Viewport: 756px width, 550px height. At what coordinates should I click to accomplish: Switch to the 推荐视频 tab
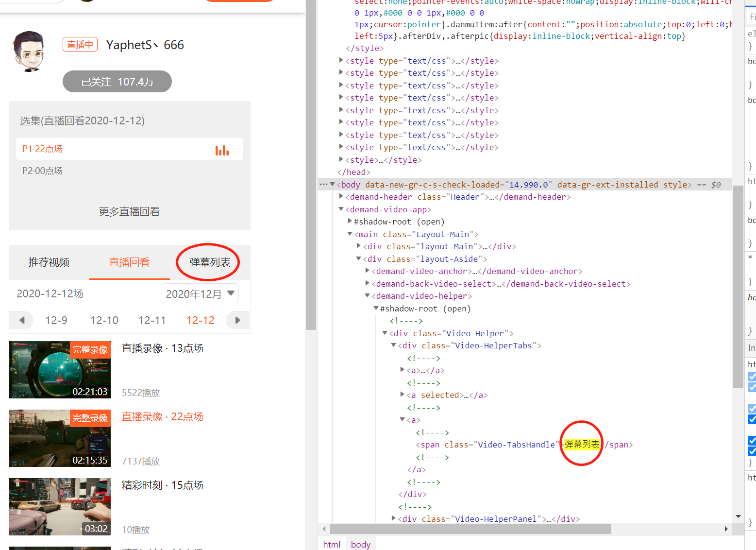tap(49, 262)
